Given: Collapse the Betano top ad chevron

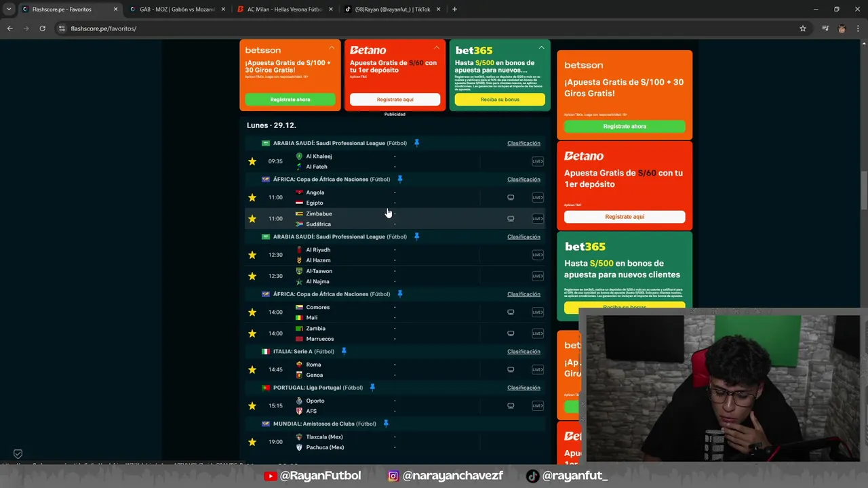Looking at the screenshot, I should [x=436, y=48].
